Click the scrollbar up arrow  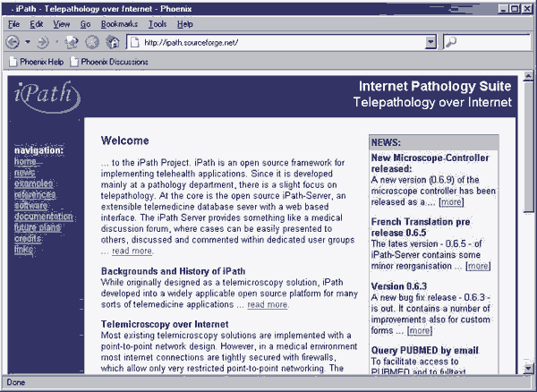pyautogui.click(x=529, y=76)
